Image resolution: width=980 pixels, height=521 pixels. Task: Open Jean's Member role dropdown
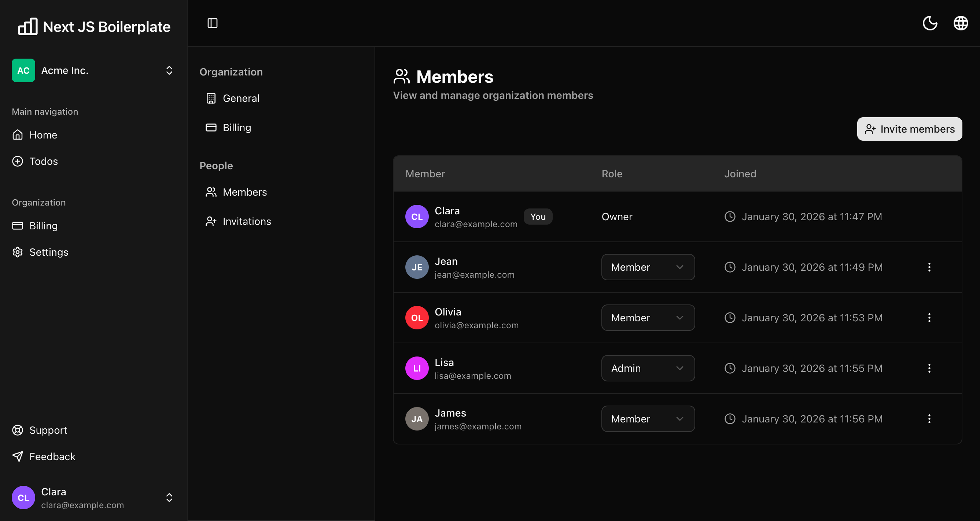(x=648, y=267)
